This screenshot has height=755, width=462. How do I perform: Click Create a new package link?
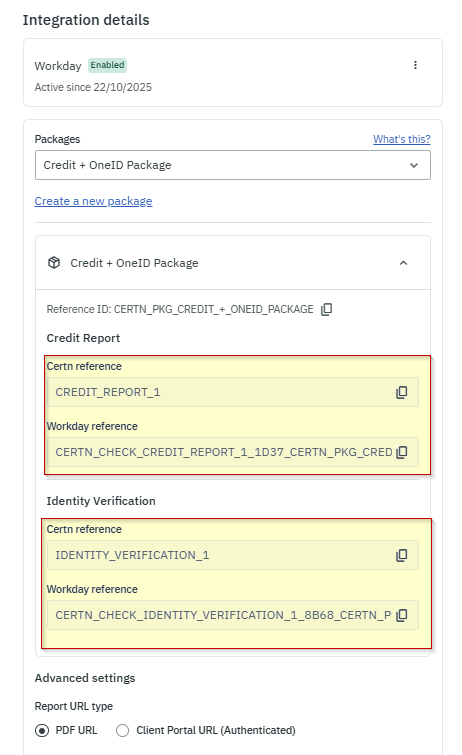point(93,201)
